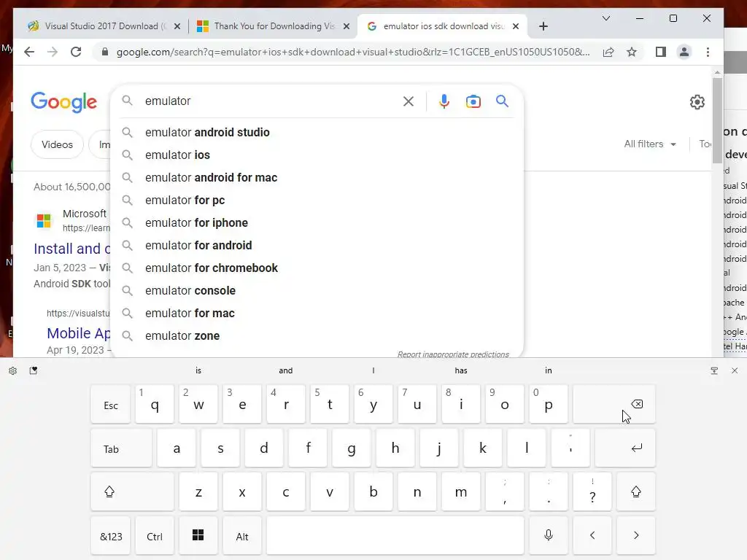The image size is (747, 560).
Task: Close the Thank You for Downloading tab
Action: (347, 26)
